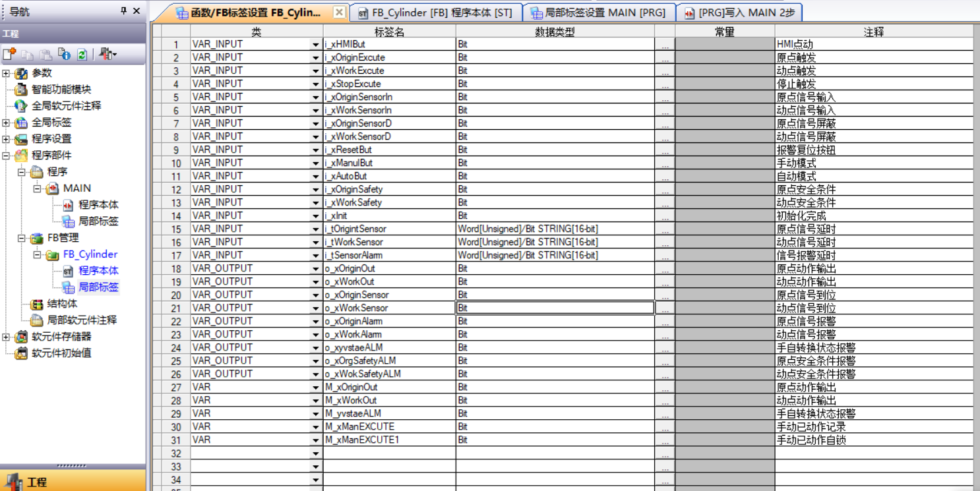Click data type browse button for i_tWorkSensor
Screen dimensions: 980x491
[665, 243]
